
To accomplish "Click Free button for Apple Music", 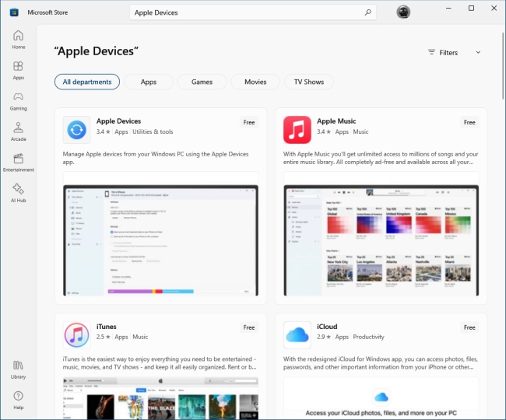I will (x=469, y=122).
